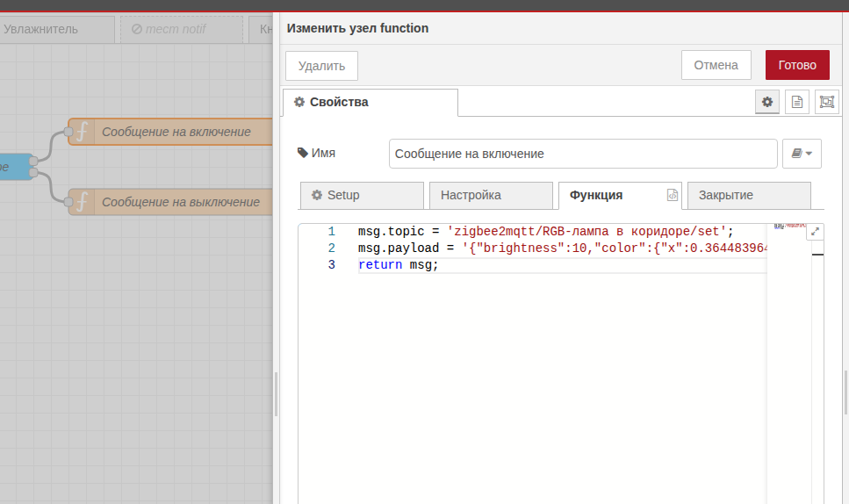Switch to the Закрытие tab

tap(750, 196)
